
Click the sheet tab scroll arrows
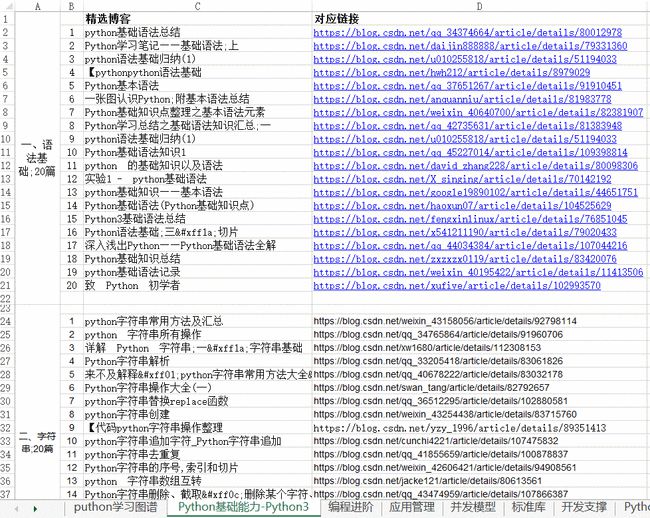click(x=37, y=508)
